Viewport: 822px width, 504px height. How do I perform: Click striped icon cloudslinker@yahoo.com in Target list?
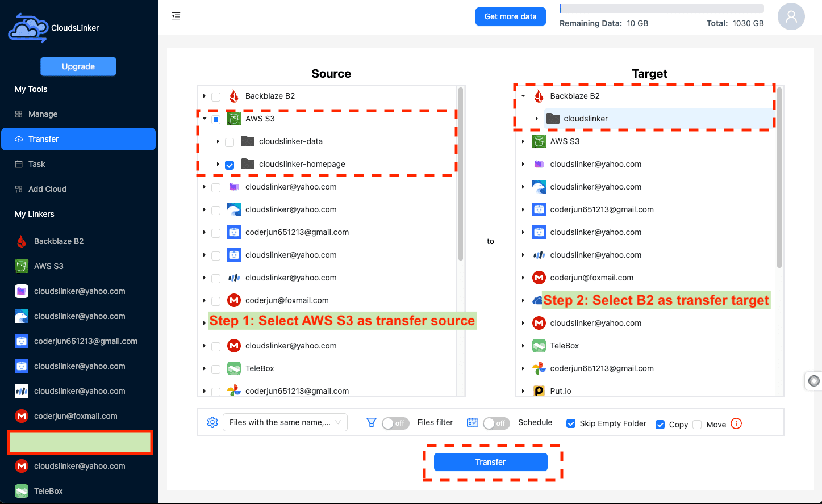[539, 255]
